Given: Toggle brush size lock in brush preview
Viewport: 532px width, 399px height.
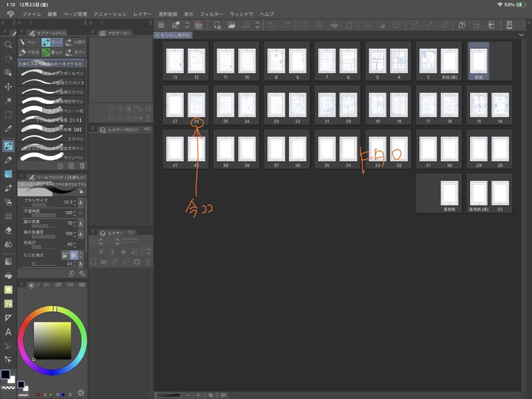Looking at the screenshot, I should 81,191.
